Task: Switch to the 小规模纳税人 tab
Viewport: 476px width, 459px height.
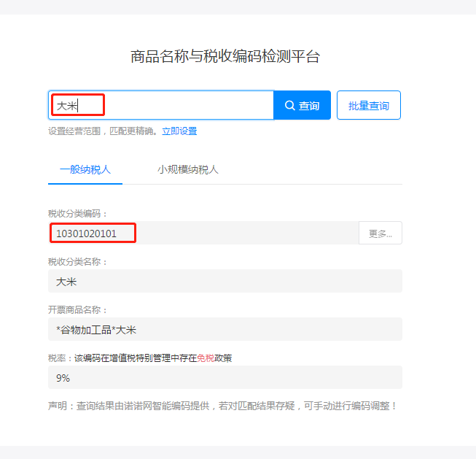Action: point(187,169)
